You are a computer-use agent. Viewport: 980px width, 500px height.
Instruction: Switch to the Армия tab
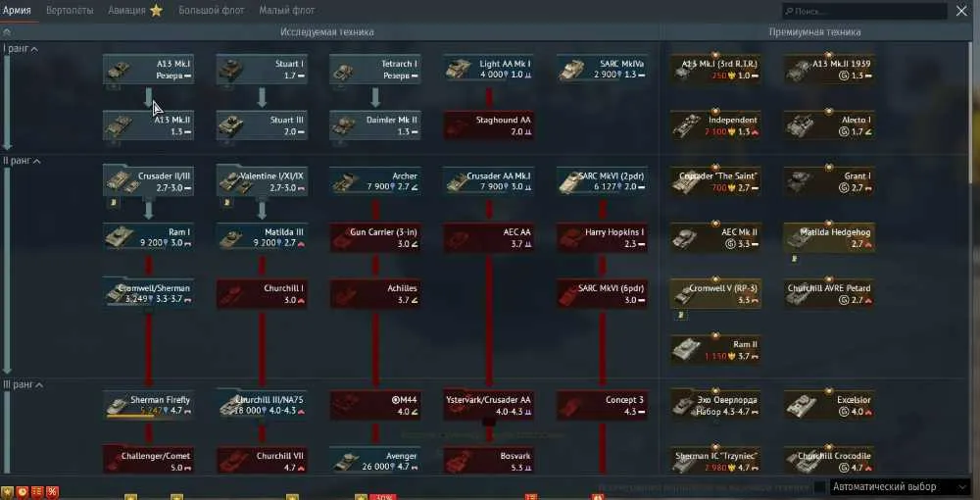click(17, 11)
